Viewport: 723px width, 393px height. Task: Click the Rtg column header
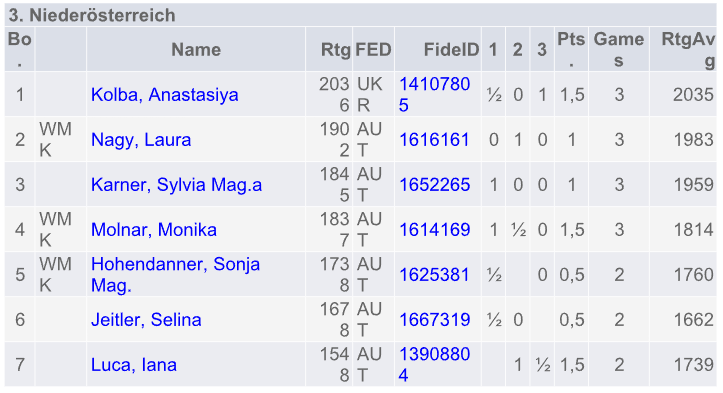tap(336, 49)
